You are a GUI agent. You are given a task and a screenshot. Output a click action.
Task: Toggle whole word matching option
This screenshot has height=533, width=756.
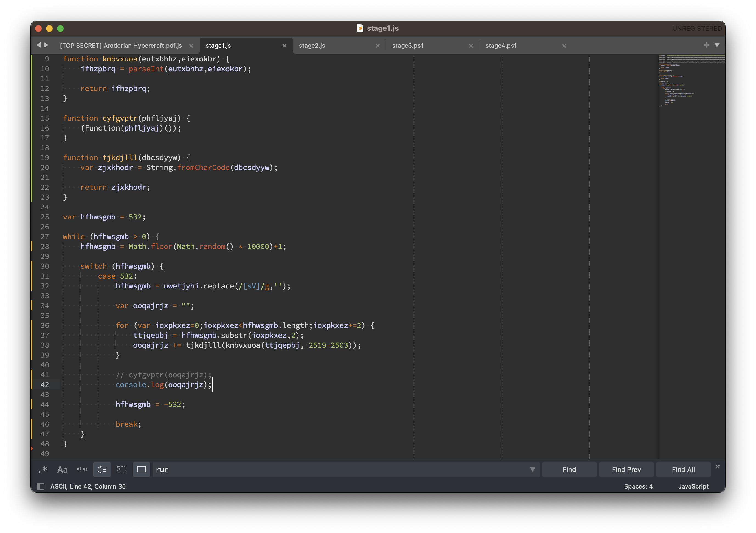(x=82, y=469)
